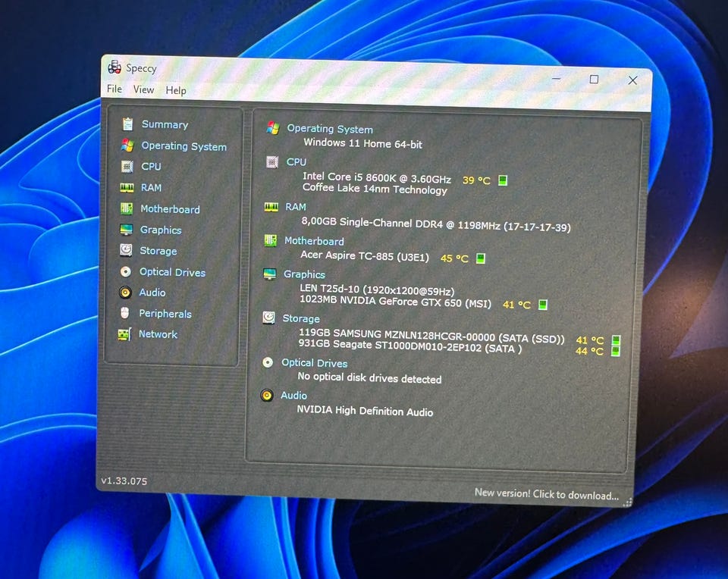Select Peripherals in the sidebar
Screen dimensions: 728x579
[x=165, y=314]
